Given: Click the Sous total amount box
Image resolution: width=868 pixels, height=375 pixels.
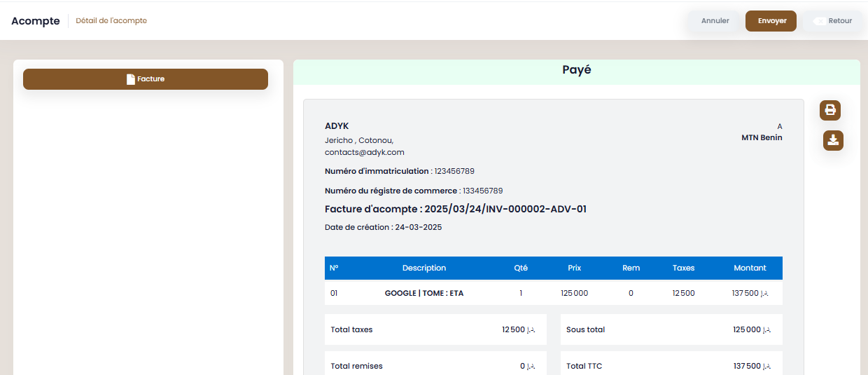Looking at the screenshot, I should (671, 329).
